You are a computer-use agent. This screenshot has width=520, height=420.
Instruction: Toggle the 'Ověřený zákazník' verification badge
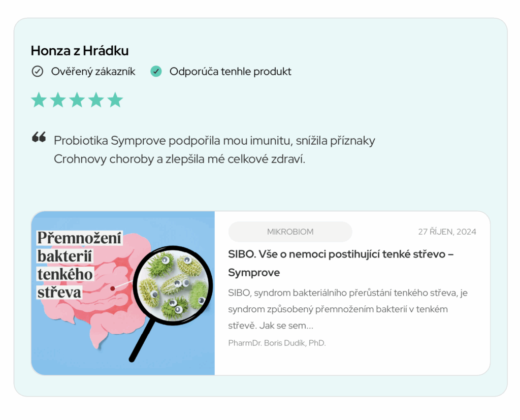(84, 71)
